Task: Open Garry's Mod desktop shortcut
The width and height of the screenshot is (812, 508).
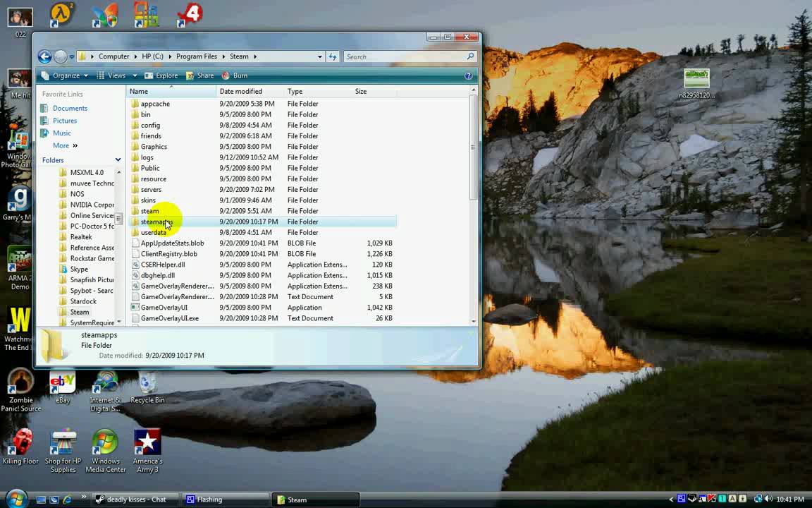Action: [18, 204]
